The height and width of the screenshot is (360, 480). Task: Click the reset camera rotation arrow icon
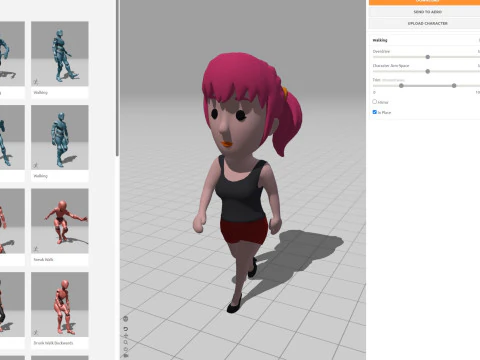pos(126,329)
